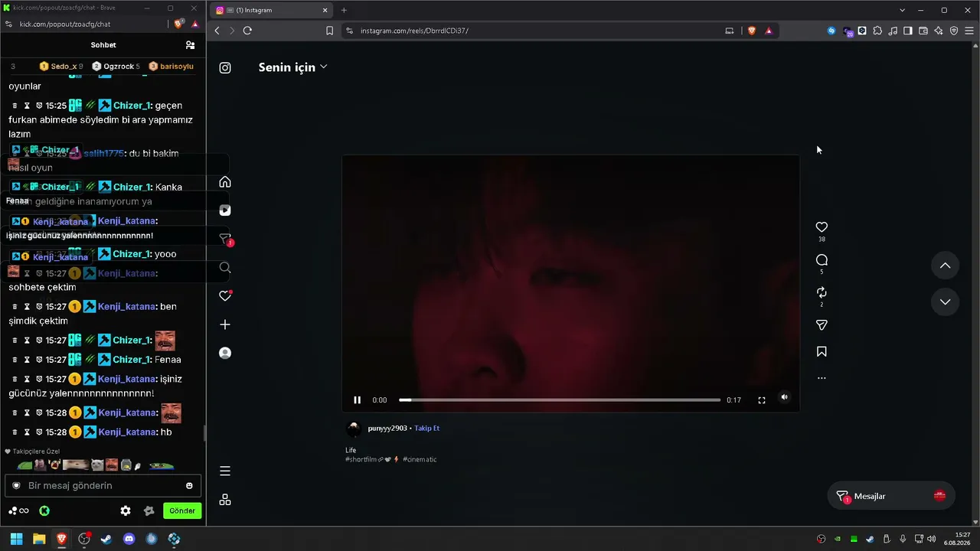Click the Kick chat message input field
Viewport: 980px width, 551px height.
[x=103, y=485]
